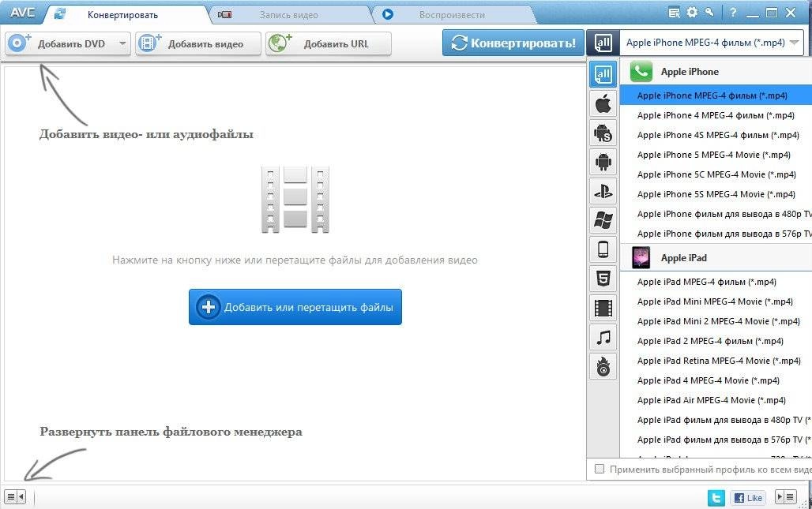
Task: Select Apple iPad Air MPEG-4 Movie profile
Action: point(716,400)
